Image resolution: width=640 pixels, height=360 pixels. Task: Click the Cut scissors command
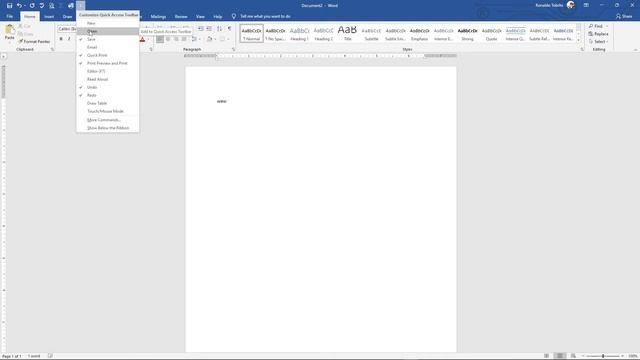pyautogui.click(x=24, y=26)
